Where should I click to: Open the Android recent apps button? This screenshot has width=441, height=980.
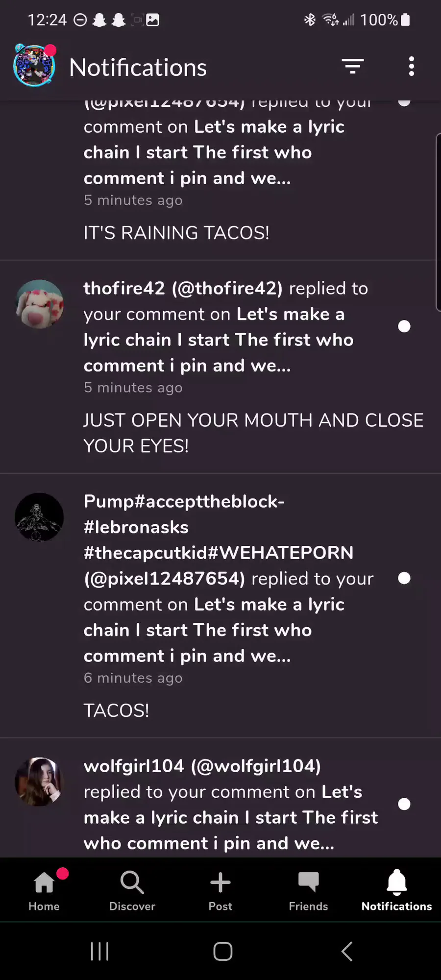(99, 952)
